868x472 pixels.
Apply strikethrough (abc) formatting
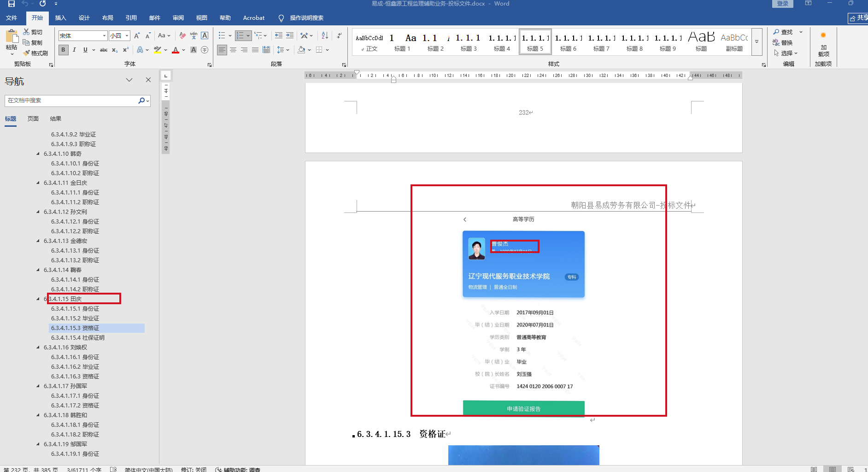(104, 50)
